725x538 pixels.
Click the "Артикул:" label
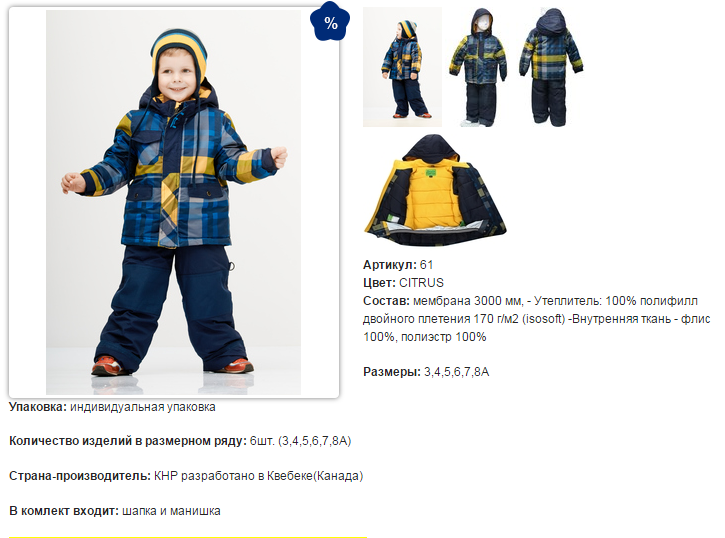(x=390, y=265)
